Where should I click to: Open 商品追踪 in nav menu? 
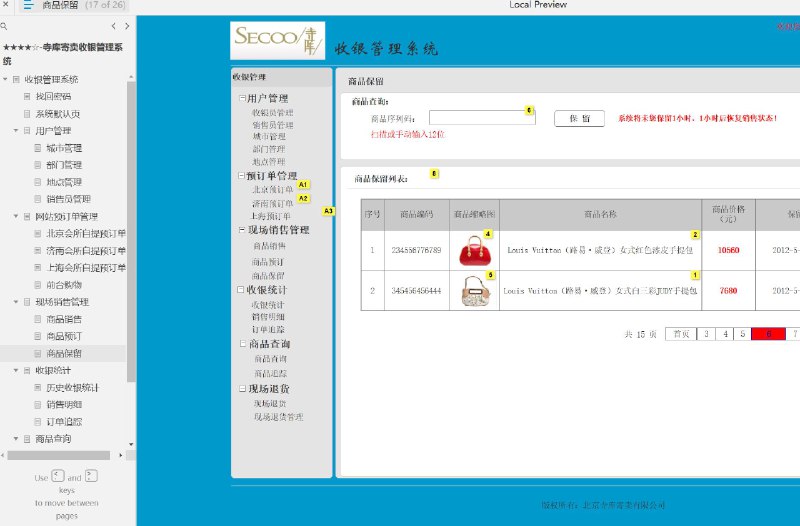point(271,373)
